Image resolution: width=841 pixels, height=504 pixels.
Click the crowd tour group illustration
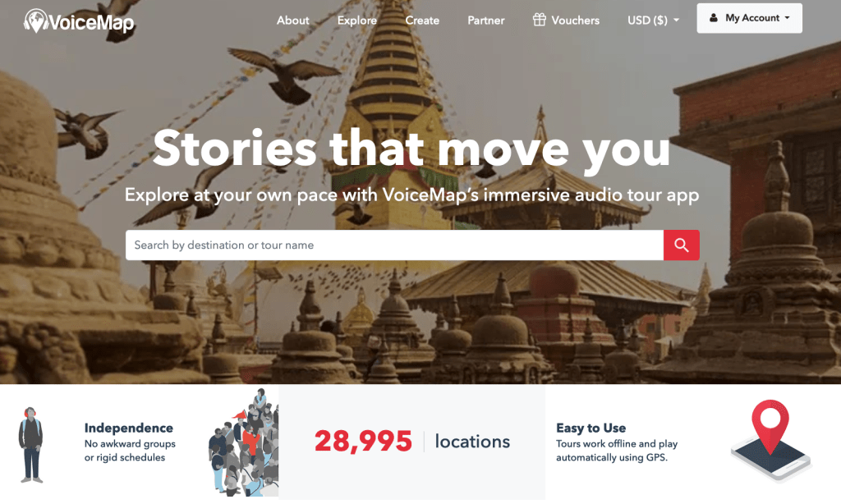click(x=244, y=442)
